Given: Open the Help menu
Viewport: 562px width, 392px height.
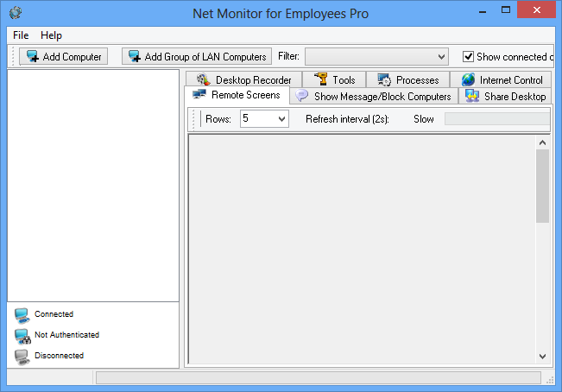Looking at the screenshot, I should pyautogui.click(x=51, y=35).
